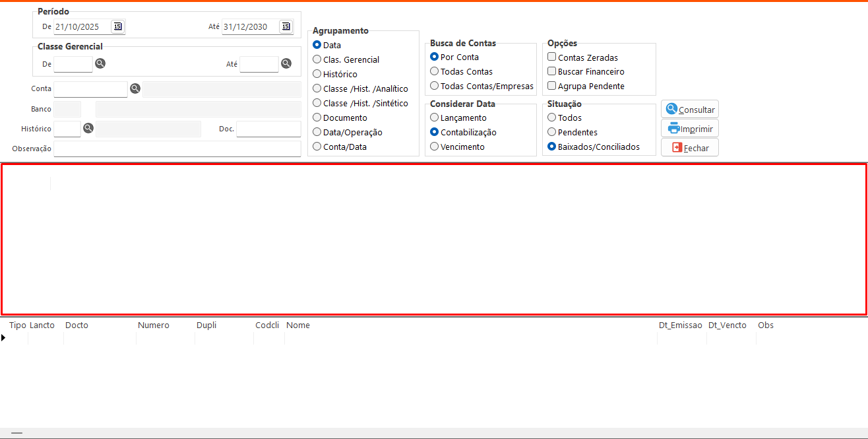Enable the Contas Zeradas checkbox
This screenshot has height=439, width=868.
click(552, 57)
